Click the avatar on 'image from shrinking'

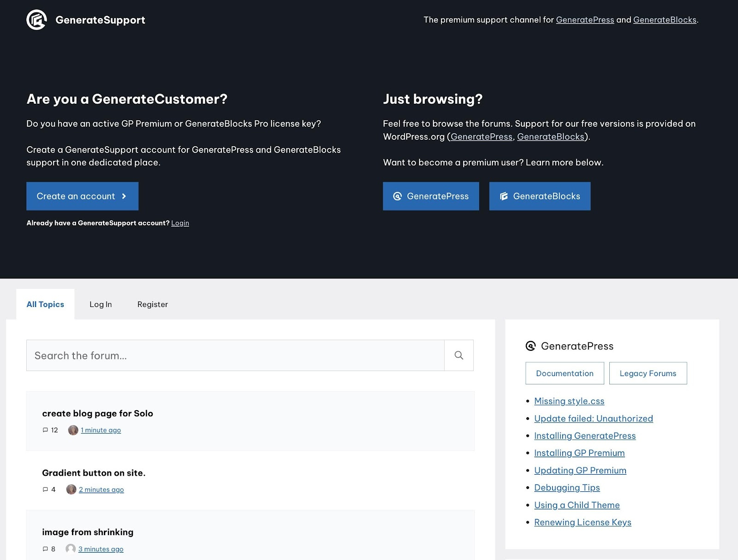pos(71,549)
